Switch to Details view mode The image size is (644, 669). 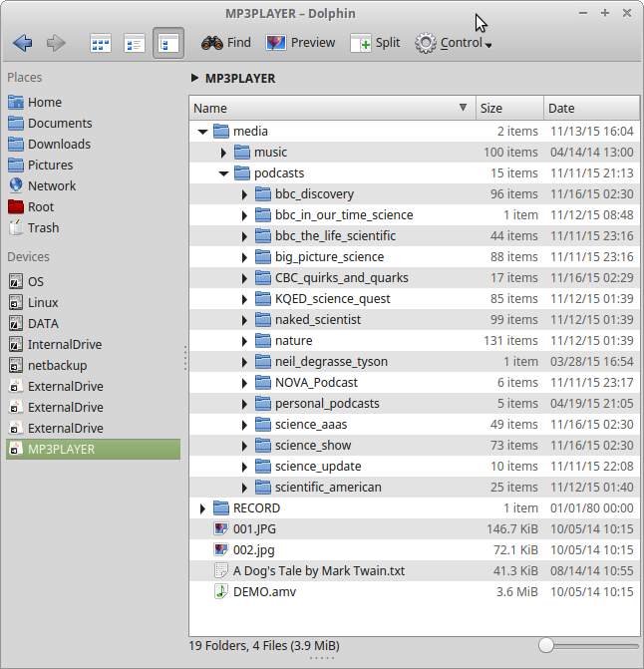(168, 43)
